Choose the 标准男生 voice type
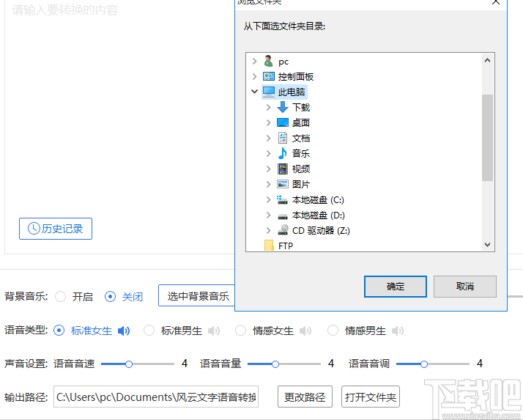The image size is (523, 420). point(149,331)
